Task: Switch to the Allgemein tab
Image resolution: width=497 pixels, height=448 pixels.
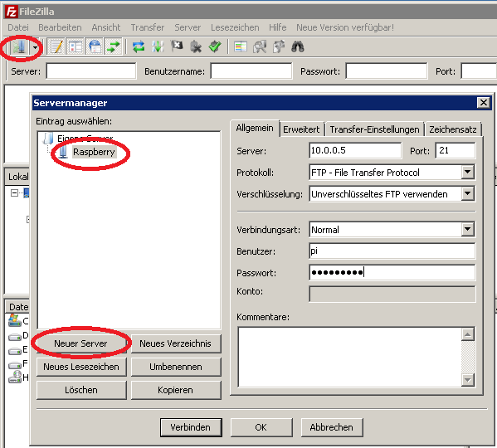Action: pyautogui.click(x=255, y=129)
